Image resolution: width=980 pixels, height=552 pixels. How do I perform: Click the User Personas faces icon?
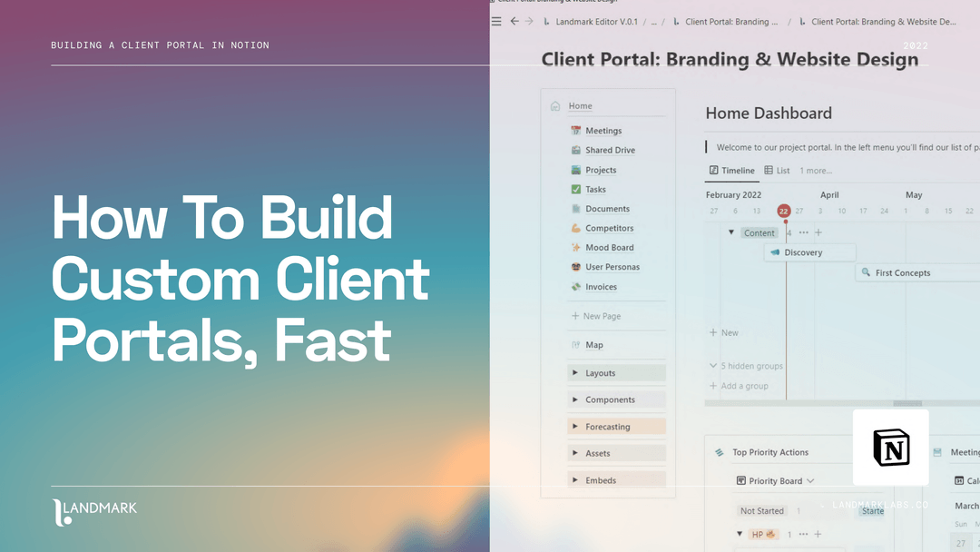point(575,266)
